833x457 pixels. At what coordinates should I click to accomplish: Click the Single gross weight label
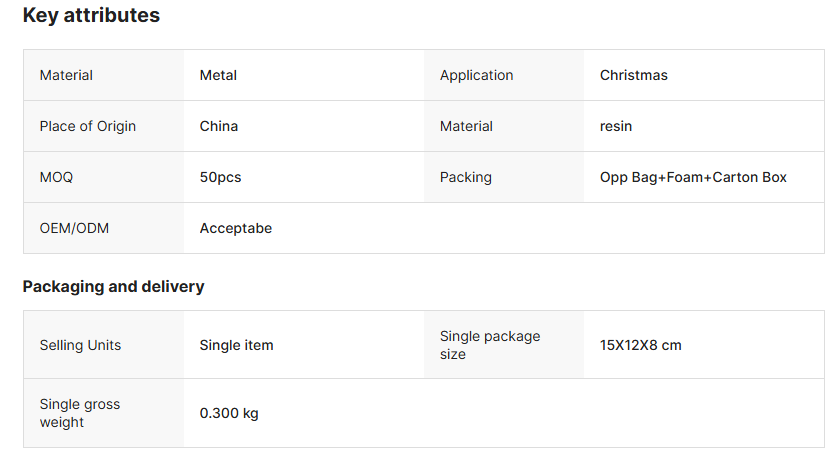80,413
